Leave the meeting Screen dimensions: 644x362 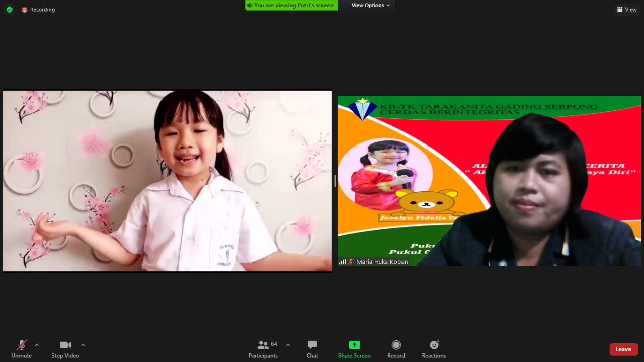point(623,349)
